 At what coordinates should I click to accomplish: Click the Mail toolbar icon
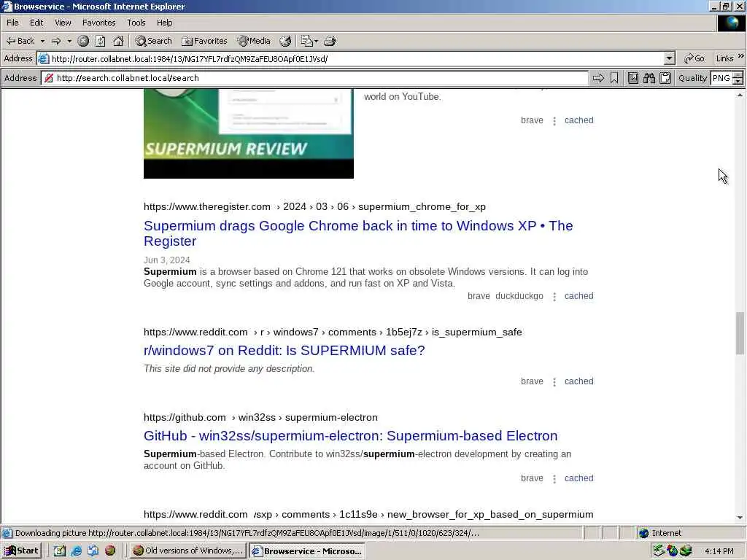coord(307,41)
